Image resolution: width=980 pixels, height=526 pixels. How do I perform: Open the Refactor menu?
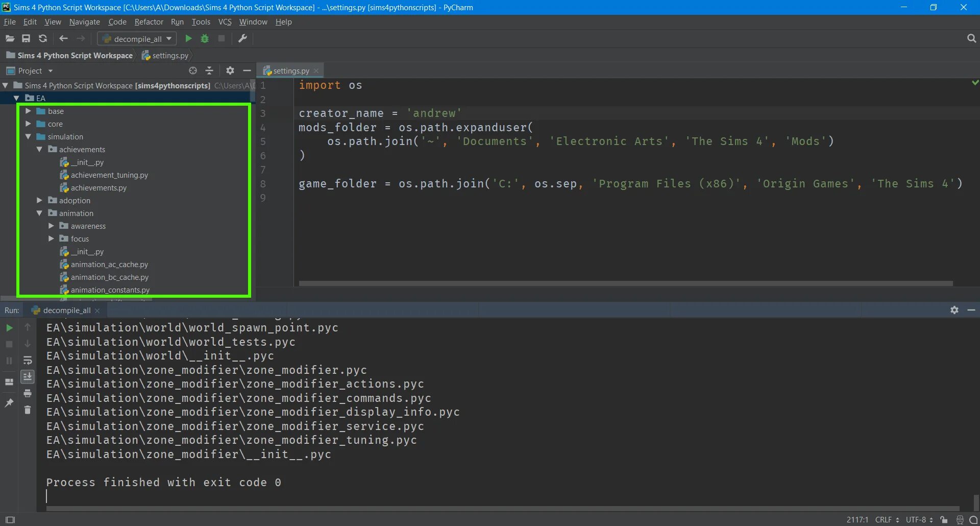tap(149, 22)
